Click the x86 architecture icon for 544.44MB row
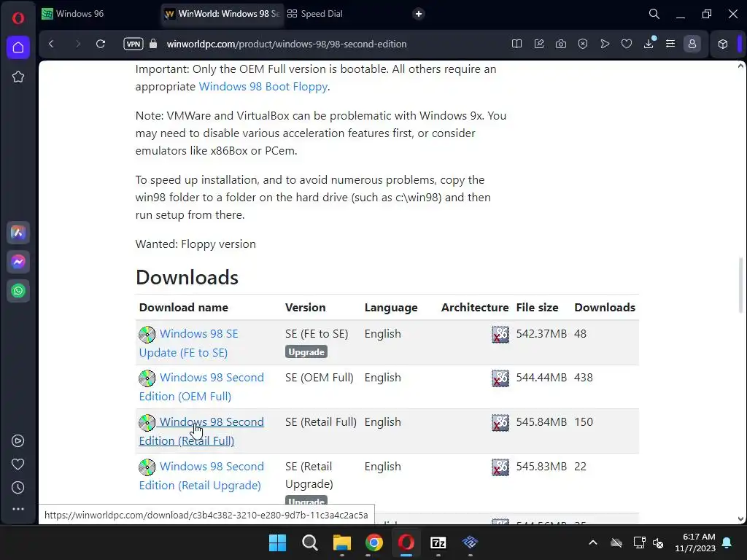 (x=500, y=378)
